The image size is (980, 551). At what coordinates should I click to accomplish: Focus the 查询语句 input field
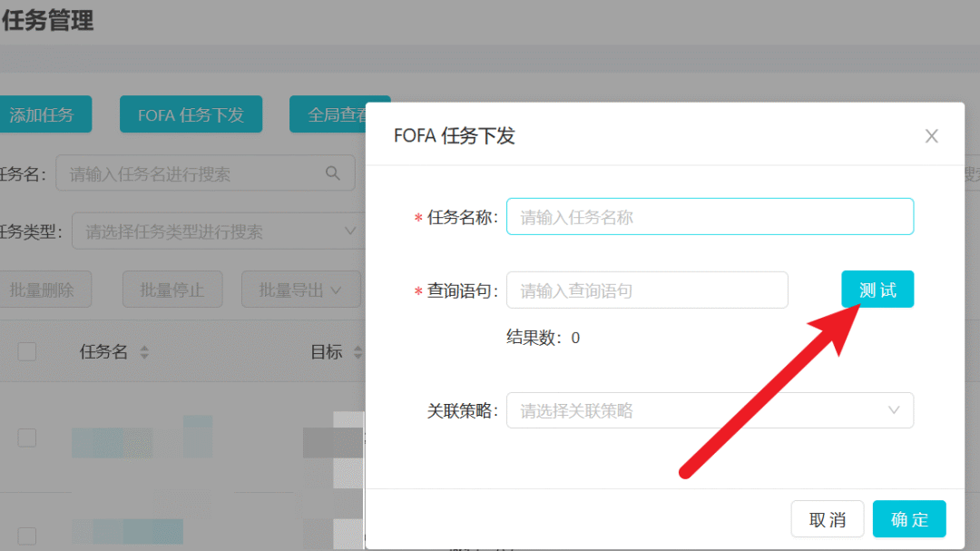pos(647,290)
